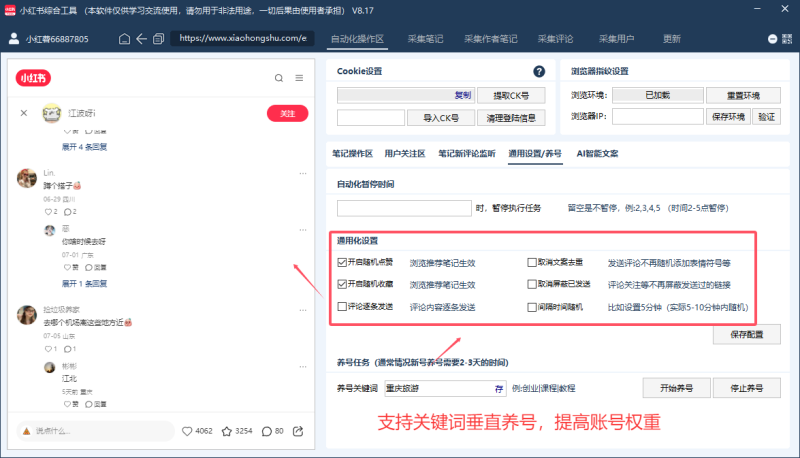The width and height of the screenshot is (800, 458).
Task: Switch to the 用户关注区 sub-tab
Action: (x=405, y=154)
